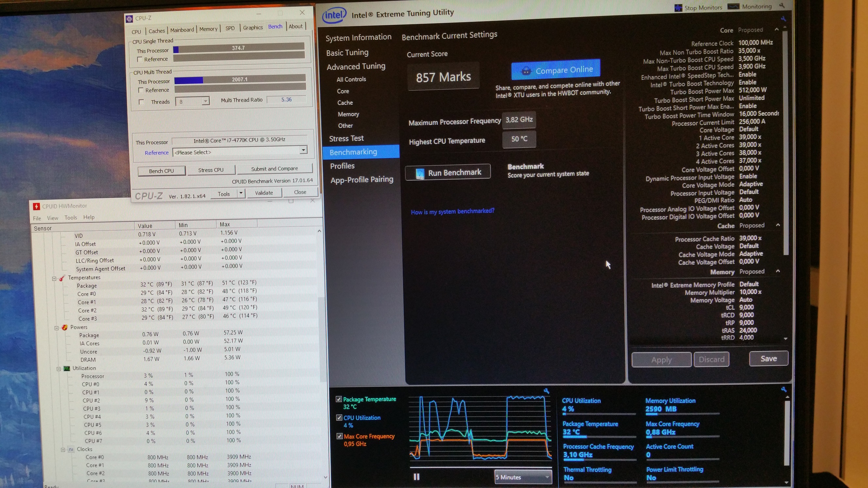
Task: Toggle Reference checkbox under CPU Single Thread
Action: click(140, 59)
